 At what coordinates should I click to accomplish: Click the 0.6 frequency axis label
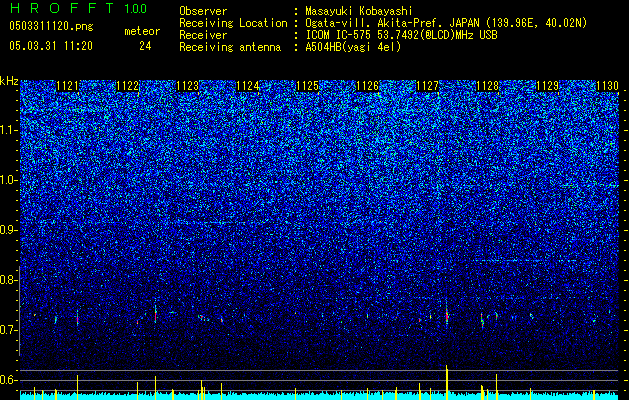click(9, 380)
